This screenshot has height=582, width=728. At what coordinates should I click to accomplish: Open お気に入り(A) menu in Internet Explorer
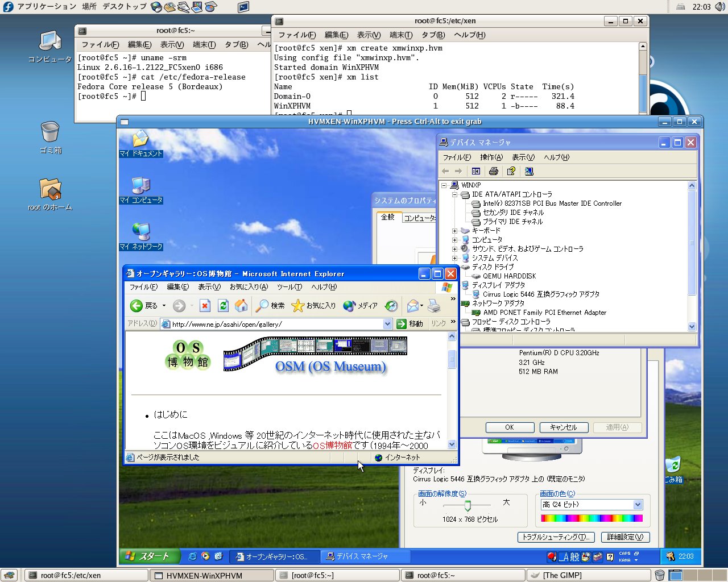pyautogui.click(x=249, y=287)
